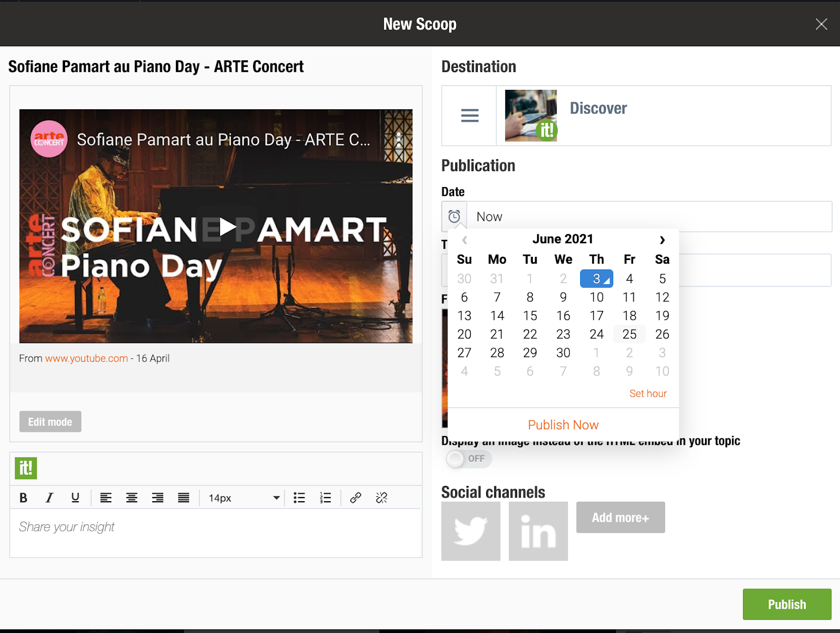Screen dimensions: 840x633
Task: Click the green Publish button
Action: click(x=786, y=604)
